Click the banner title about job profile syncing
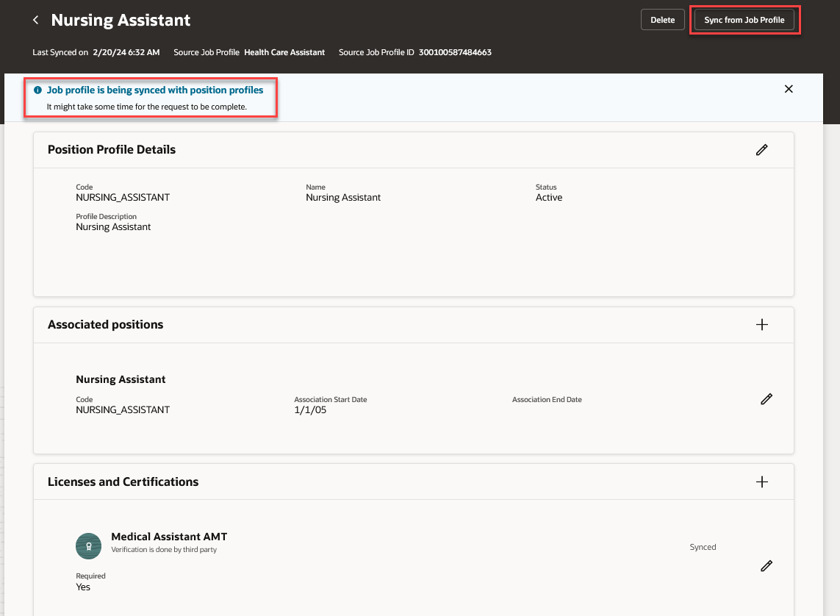This screenshot has width=840, height=616. pos(155,90)
